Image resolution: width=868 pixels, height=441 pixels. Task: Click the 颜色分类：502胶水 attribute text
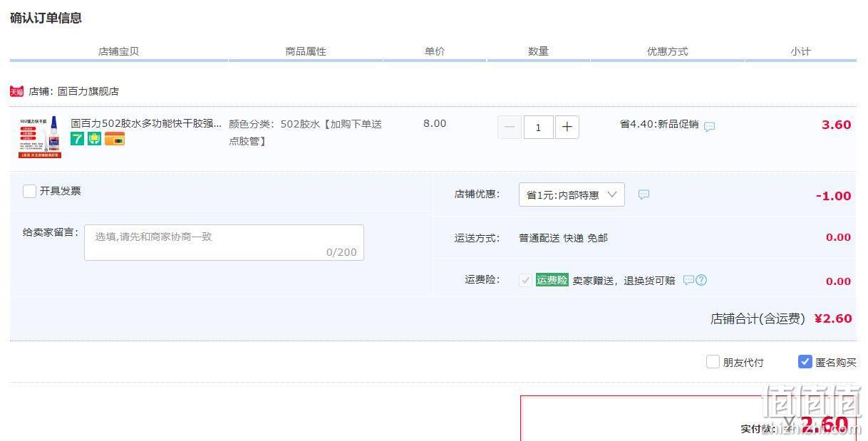pyautogui.click(x=305, y=133)
